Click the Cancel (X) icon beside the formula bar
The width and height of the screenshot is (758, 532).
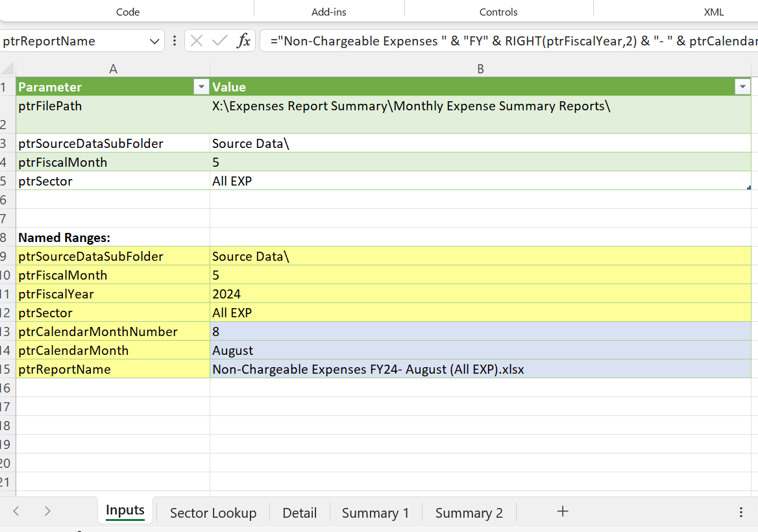(x=197, y=40)
